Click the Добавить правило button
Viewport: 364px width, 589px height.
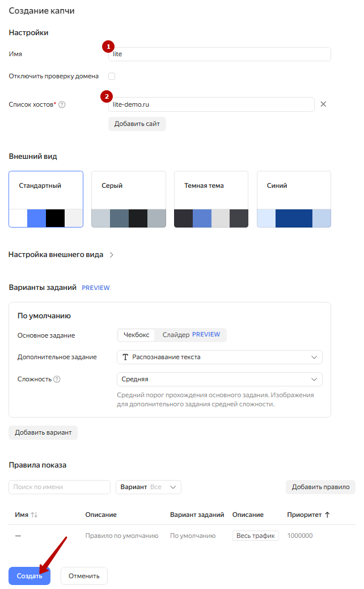[320, 487]
